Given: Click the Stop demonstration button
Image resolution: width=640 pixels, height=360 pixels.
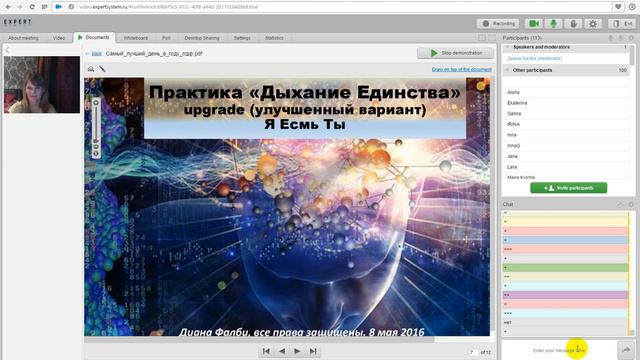Looking at the screenshot, I should [456, 53].
